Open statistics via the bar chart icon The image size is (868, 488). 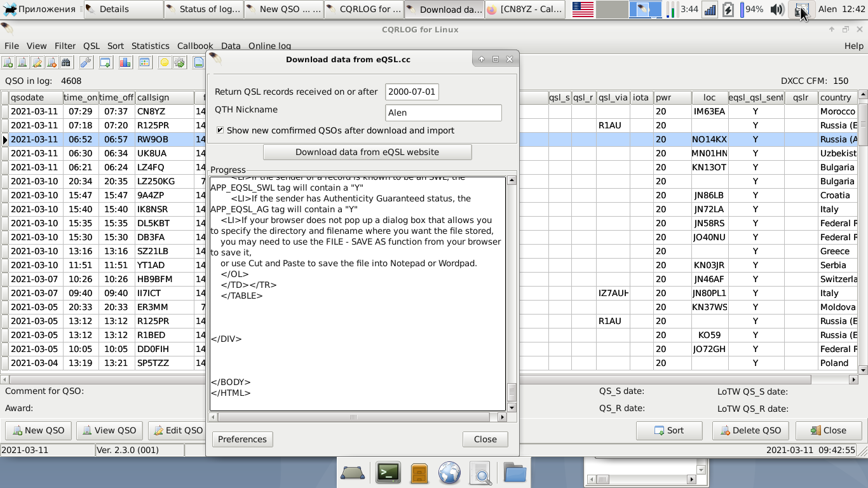[125, 62]
